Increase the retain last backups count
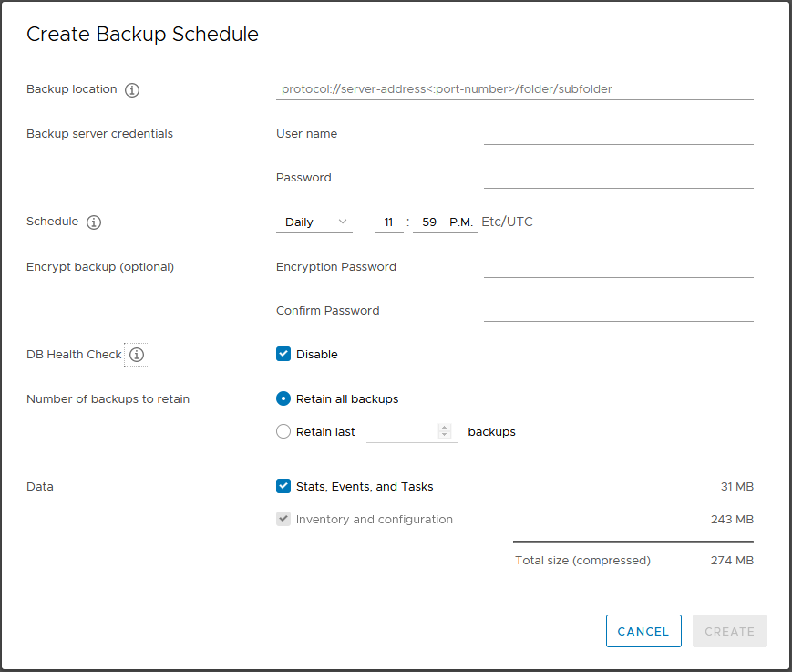The width and height of the screenshot is (792, 672). [x=445, y=428]
